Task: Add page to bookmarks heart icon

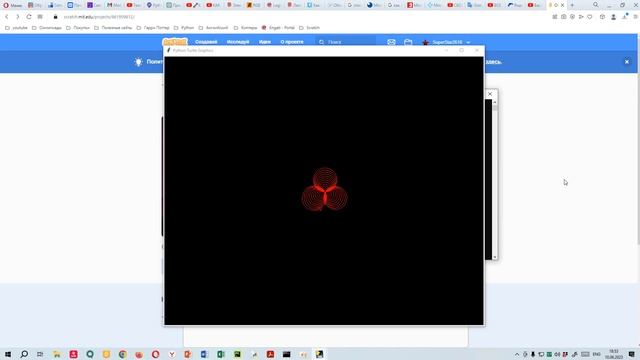Action: click(x=590, y=17)
